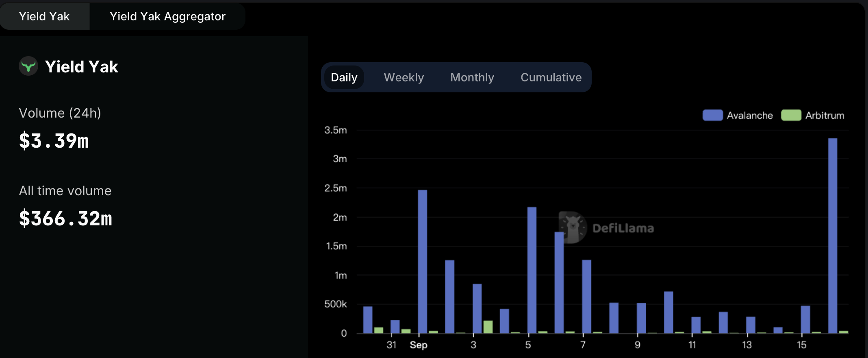The height and width of the screenshot is (358, 868).
Task: Click the Avalanche bar at the 7 tick
Action: 586,296
